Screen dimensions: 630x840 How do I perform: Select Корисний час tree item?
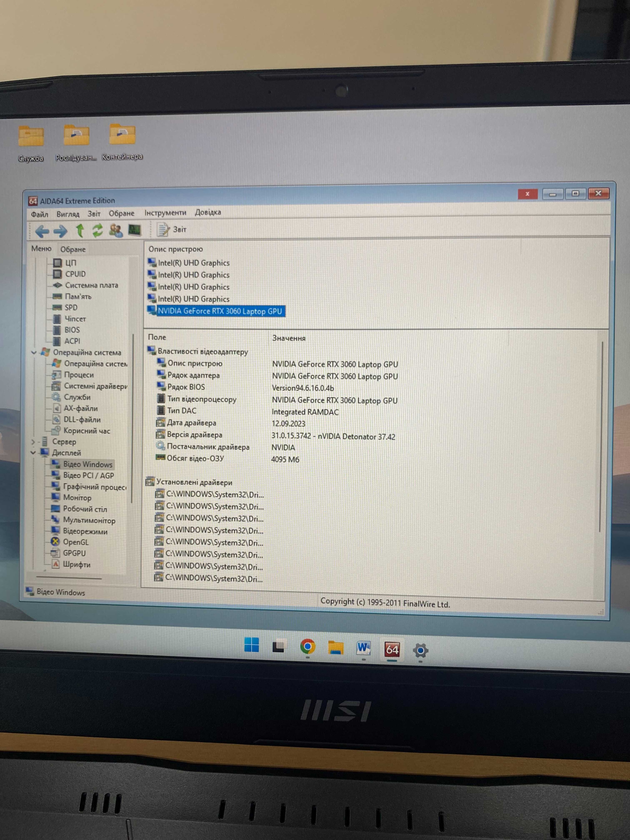click(81, 431)
